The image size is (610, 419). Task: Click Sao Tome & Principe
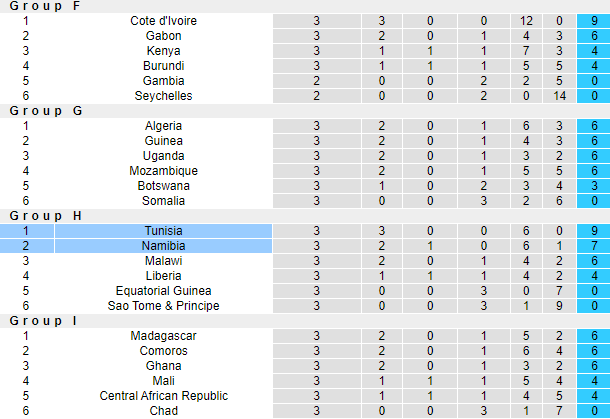(x=163, y=306)
